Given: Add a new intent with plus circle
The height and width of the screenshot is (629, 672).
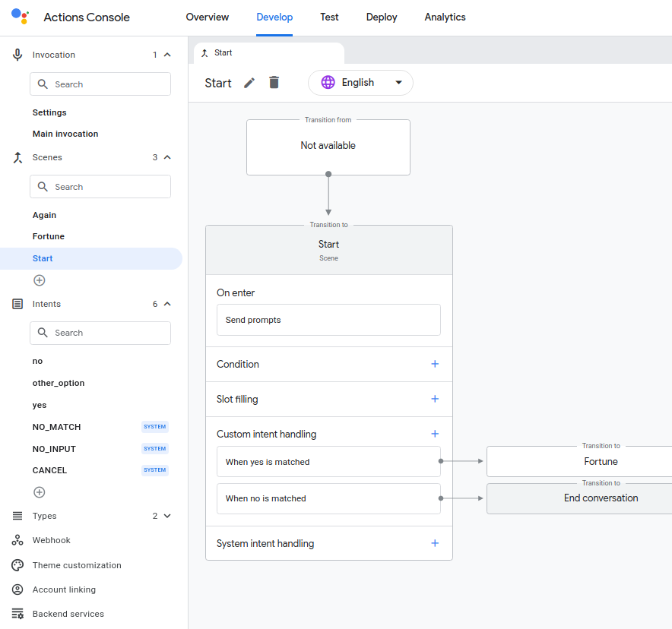Looking at the screenshot, I should (40, 492).
